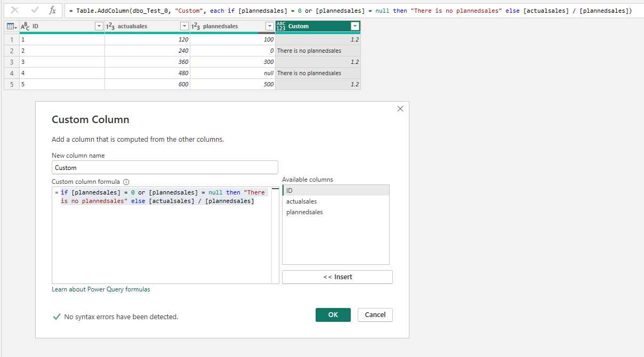644x357 pixels.
Task: Click Custom cell 1.2 in row 1
Action: pyautogui.click(x=318, y=39)
